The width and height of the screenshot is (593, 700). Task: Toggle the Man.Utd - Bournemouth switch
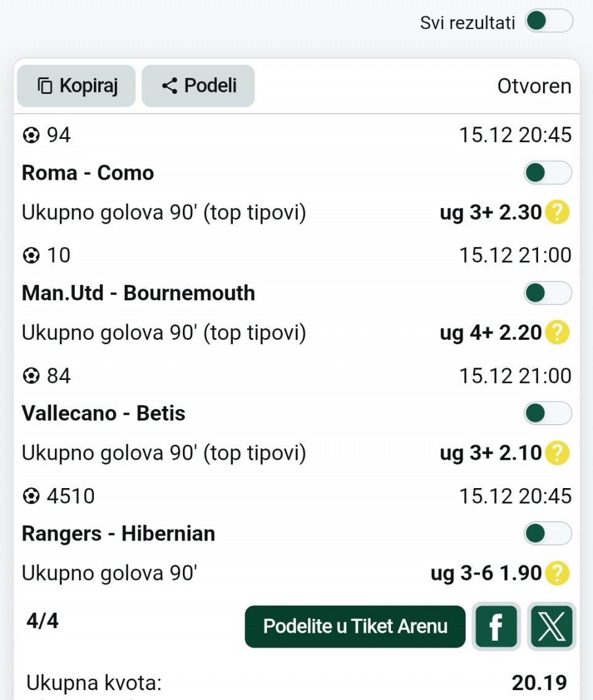[x=548, y=293]
